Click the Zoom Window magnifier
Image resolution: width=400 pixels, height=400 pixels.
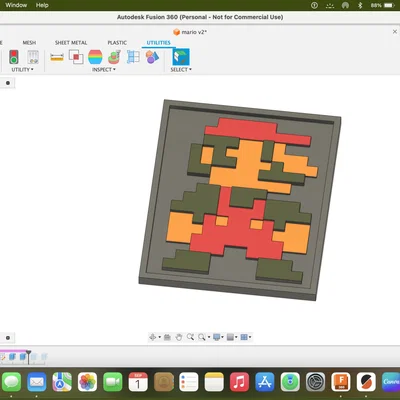pyautogui.click(x=202, y=337)
